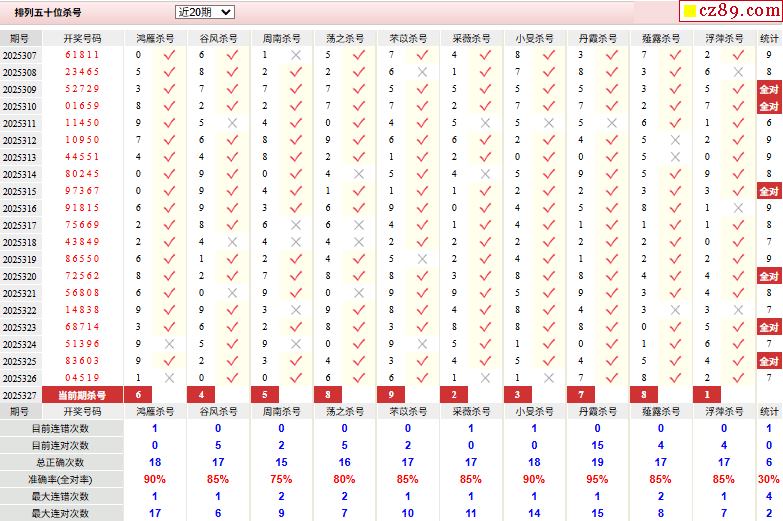Click the X mark in 周南杀号 column, row 2025307

point(296,55)
